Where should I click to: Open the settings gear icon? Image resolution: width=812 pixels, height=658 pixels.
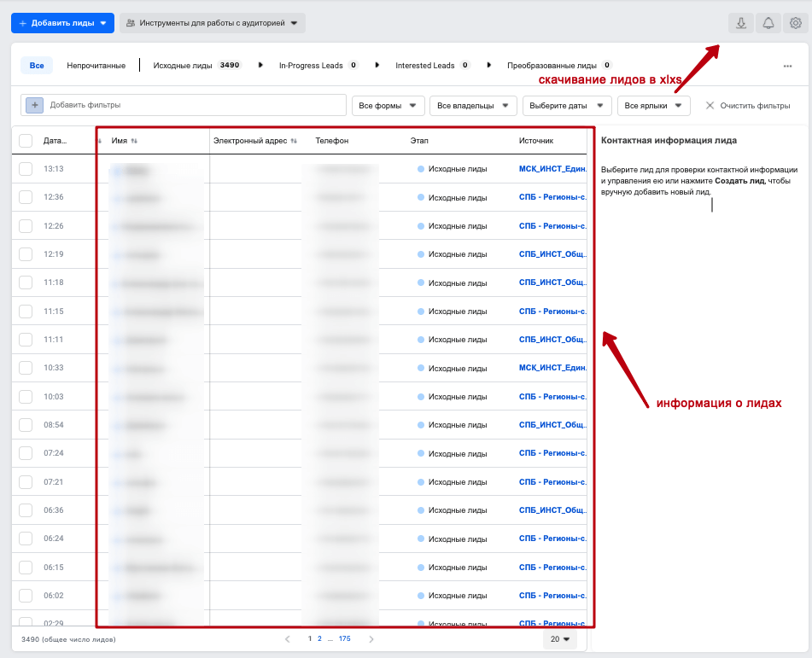(x=796, y=23)
